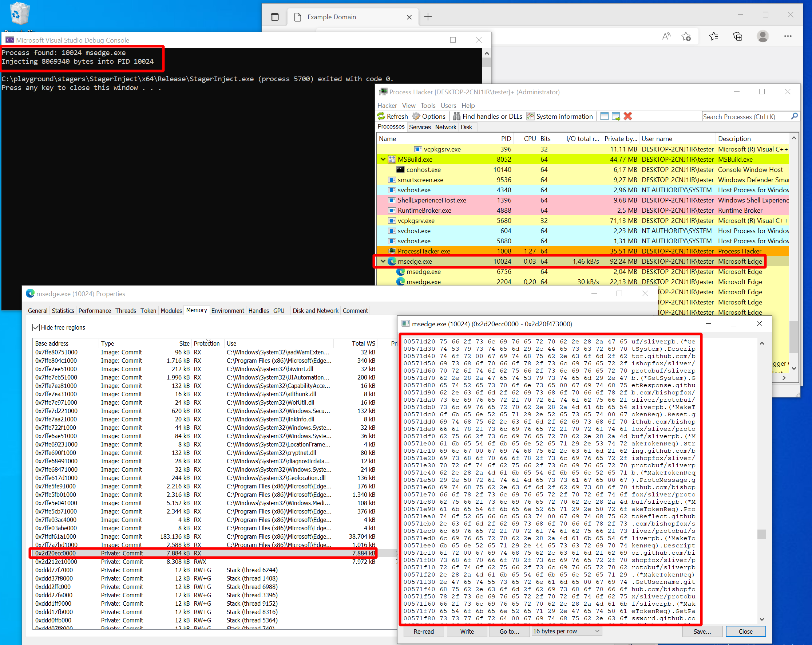Screen dimensions: 812x645
Task: Open the Favorites list icon in Edge
Action: point(713,36)
